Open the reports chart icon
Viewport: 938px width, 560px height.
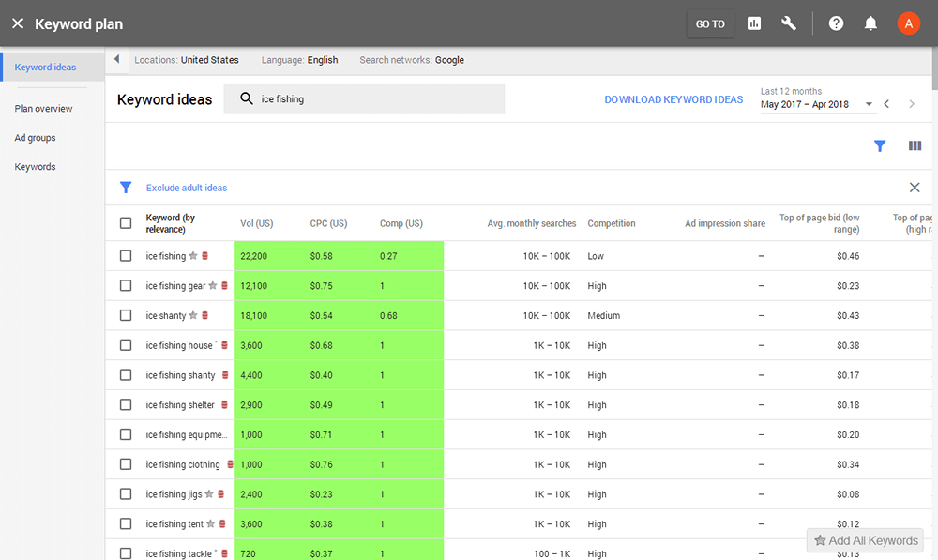tap(754, 24)
